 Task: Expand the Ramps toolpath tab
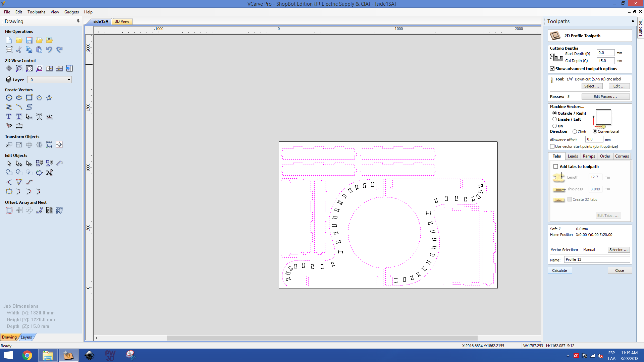coord(589,156)
